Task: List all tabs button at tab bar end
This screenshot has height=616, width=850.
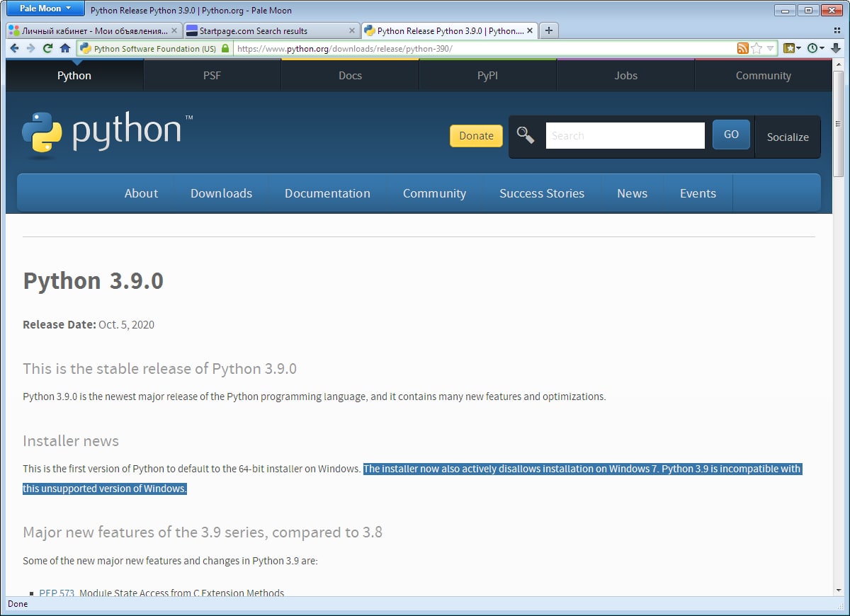Action: pos(837,30)
